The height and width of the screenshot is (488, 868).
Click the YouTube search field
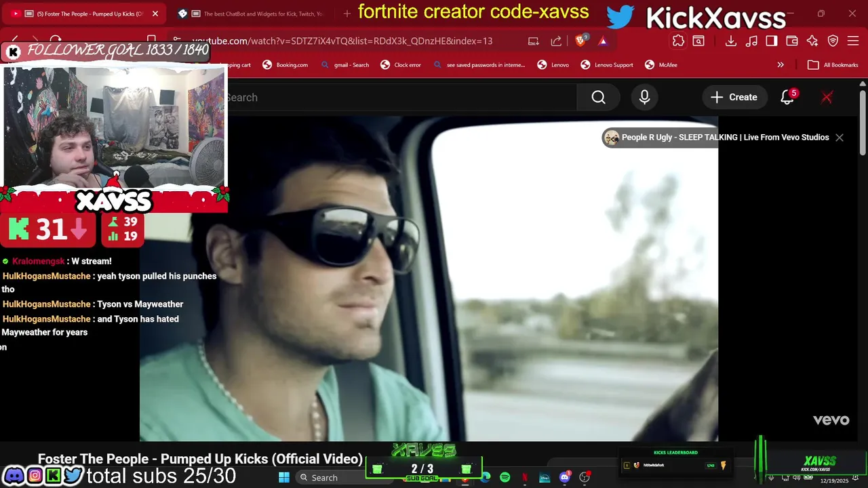(x=400, y=98)
